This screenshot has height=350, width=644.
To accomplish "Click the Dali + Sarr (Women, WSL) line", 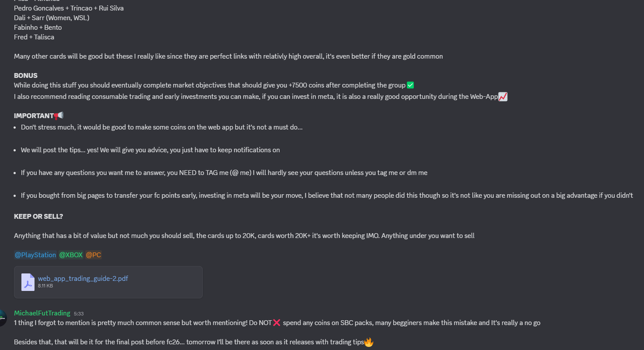I will tap(52, 17).
